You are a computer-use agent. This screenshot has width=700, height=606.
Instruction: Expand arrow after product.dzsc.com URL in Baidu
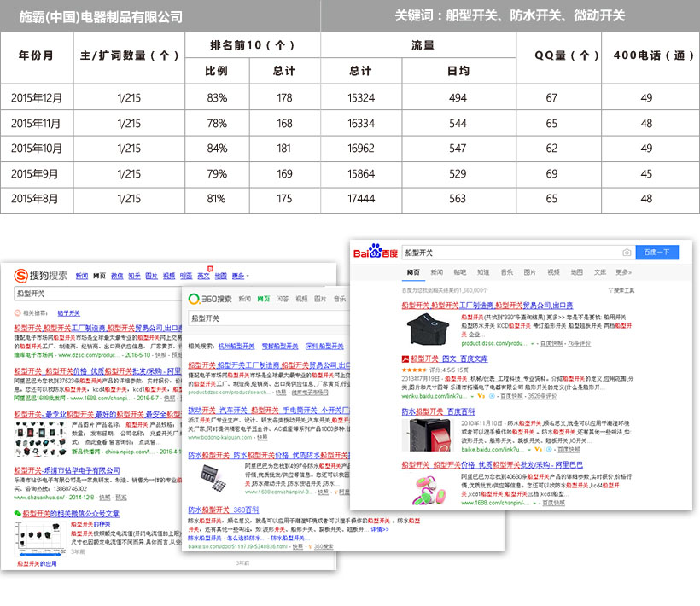pos(532,344)
